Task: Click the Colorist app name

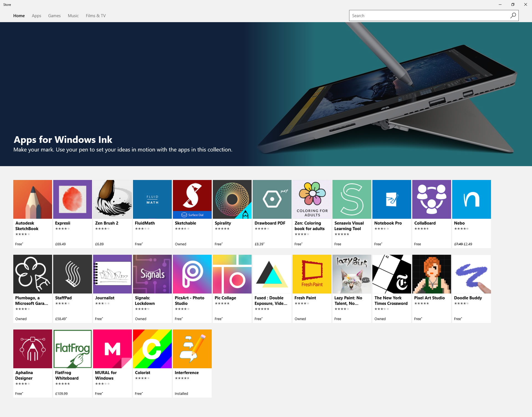Action: coord(142,373)
